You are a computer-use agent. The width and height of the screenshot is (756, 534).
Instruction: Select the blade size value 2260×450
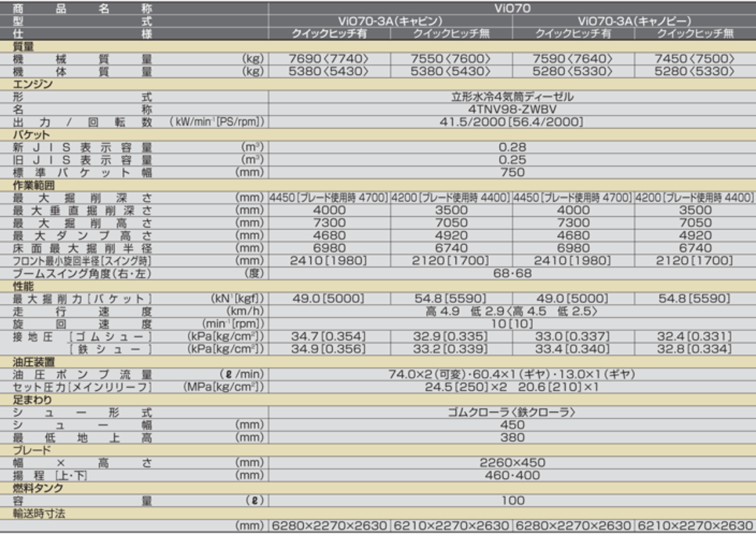pos(512,462)
